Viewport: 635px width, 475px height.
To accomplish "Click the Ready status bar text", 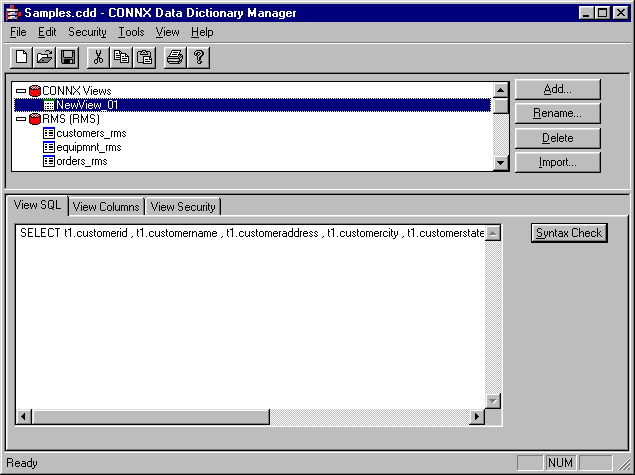I will (22, 463).
